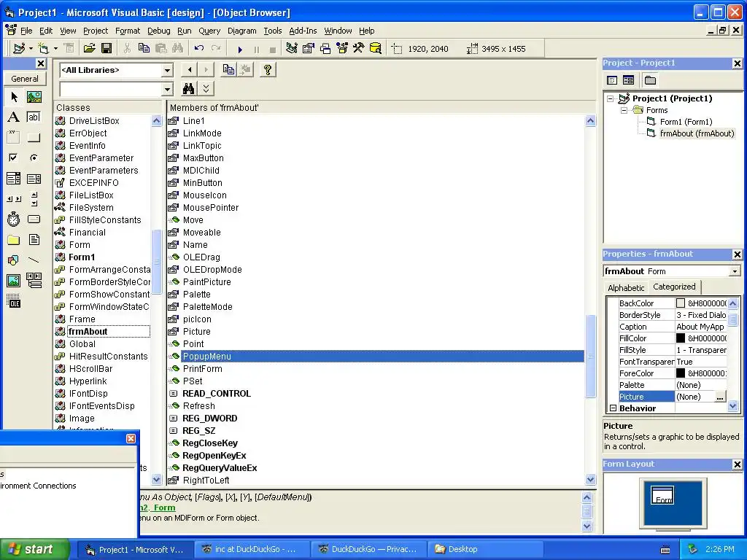Click the Add Standard EXE Project toolbar icon

[x=19, y=49]
